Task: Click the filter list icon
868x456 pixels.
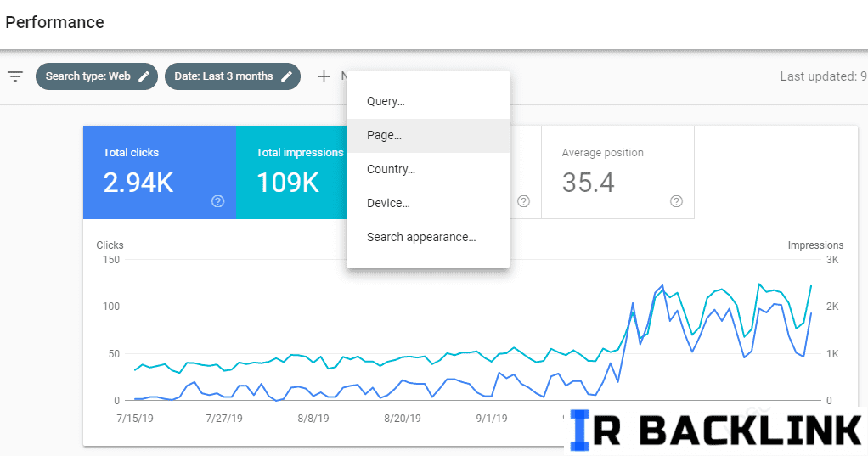Action: (x=15, y=76)
